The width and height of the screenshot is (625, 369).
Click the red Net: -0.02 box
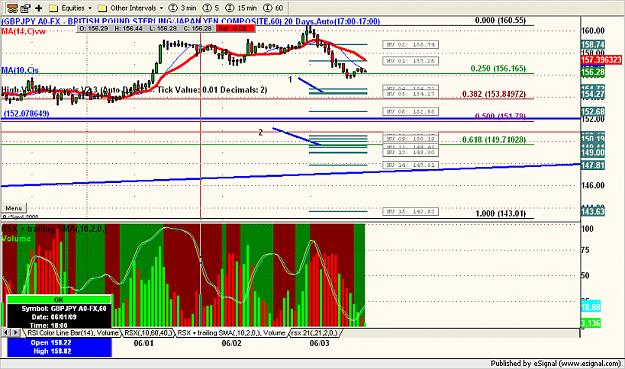tap(236, 29)
